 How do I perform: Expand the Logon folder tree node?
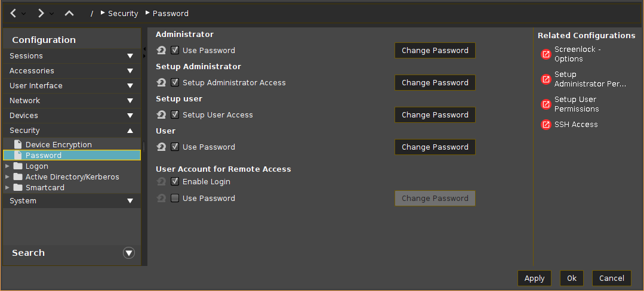[7, 166]
